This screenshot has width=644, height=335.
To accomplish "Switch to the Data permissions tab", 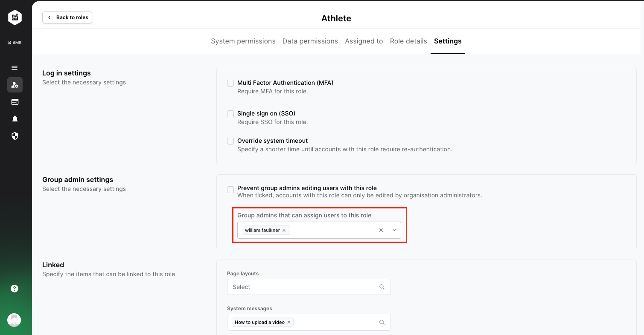I will tap(310, 41).
